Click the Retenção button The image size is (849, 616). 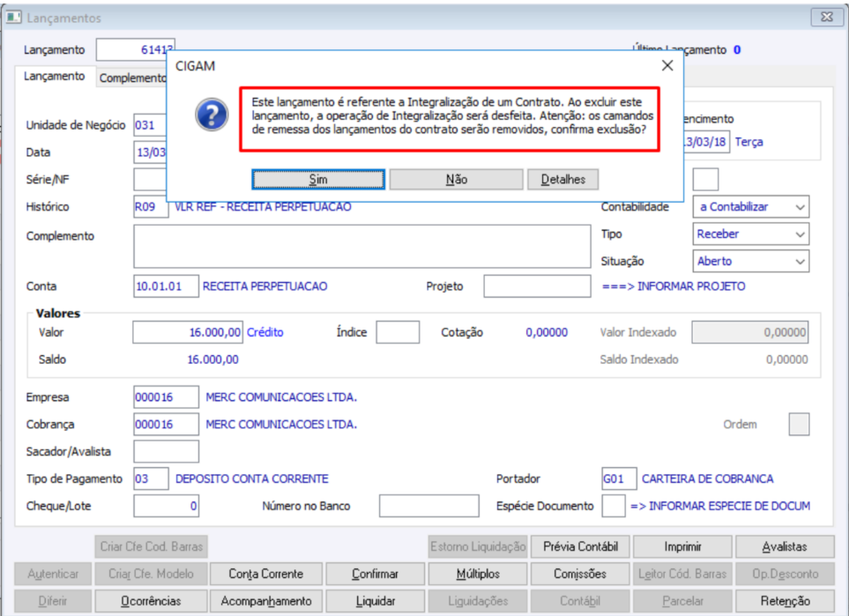pos(785,601)
